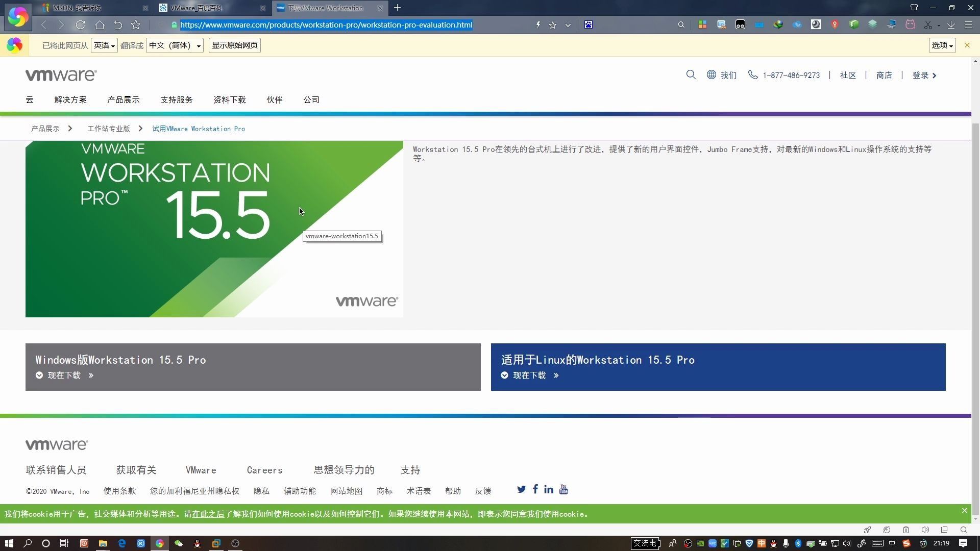Open the Windows Start menu
The image size is (980, 551).
pyautogui.click(x=9, y=543)
